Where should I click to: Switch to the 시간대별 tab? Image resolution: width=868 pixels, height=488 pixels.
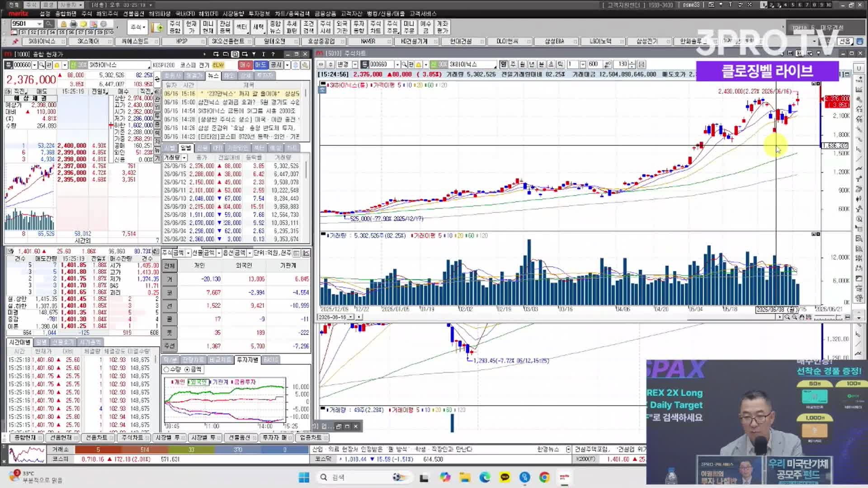(x=20, y=342)
